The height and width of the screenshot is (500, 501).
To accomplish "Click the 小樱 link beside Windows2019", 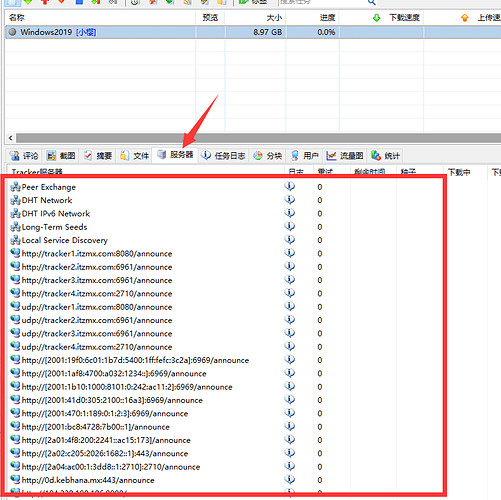I will click(x=86, y=32).
